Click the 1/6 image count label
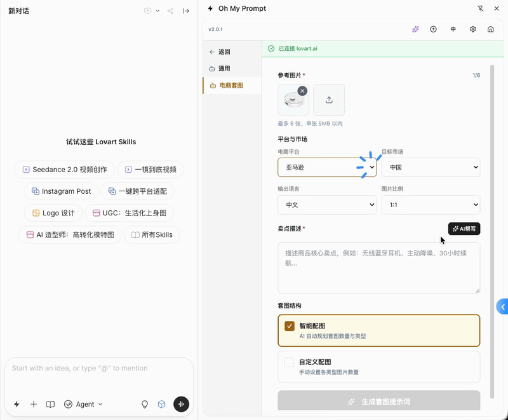Screen dimensions: 508x420 point(476,75)
